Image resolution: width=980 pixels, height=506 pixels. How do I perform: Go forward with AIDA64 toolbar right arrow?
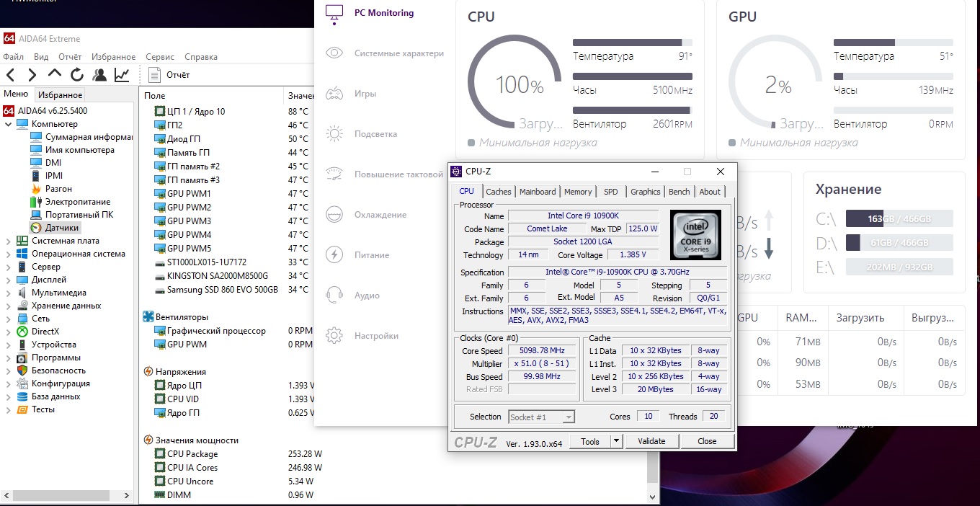(32, 75)
